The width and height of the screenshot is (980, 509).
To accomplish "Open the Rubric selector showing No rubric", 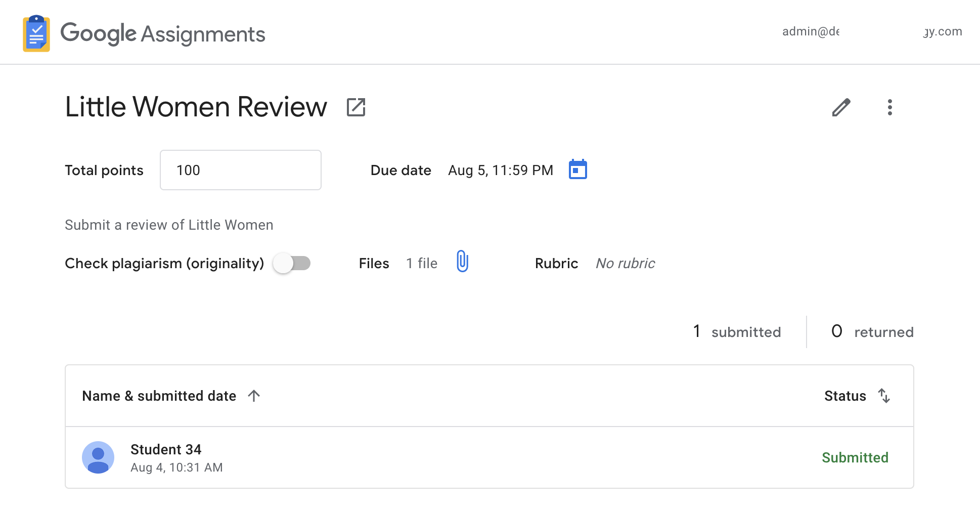I will (625, 263).
